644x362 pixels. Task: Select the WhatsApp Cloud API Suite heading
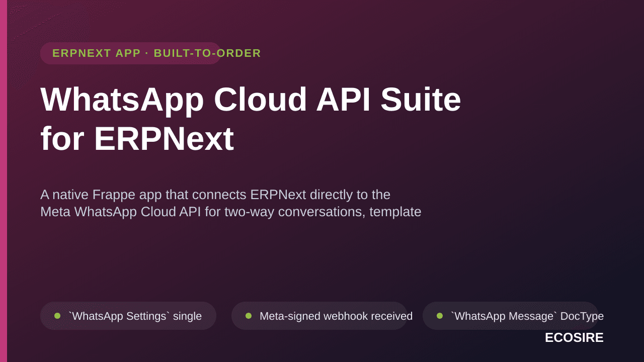click(251, 99)
